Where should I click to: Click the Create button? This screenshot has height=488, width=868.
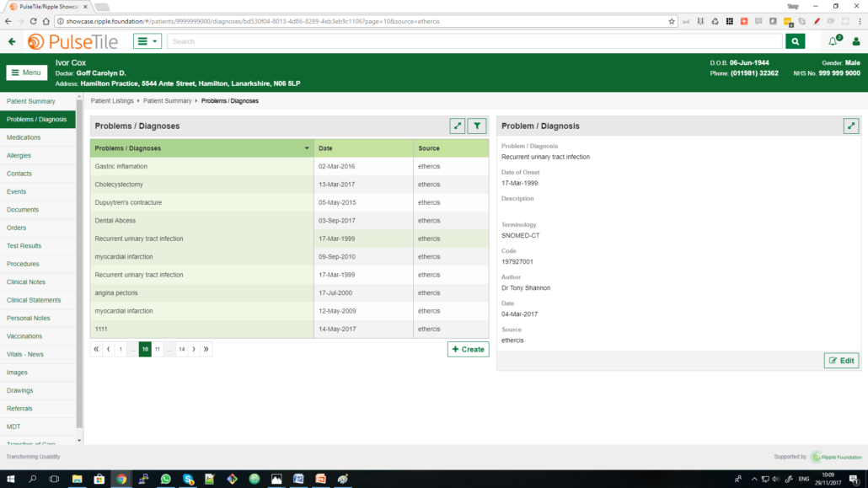[x=468, y=349]
